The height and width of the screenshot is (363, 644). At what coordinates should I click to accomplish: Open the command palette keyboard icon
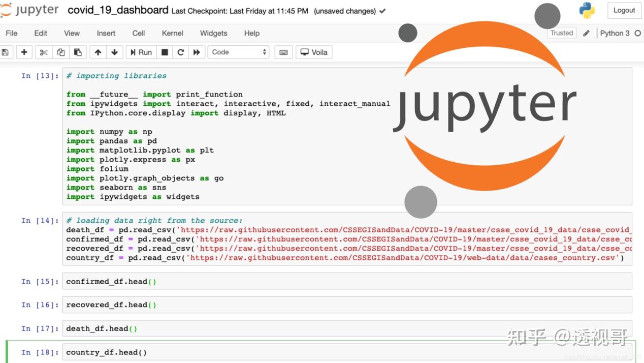[x=283, y=52]
